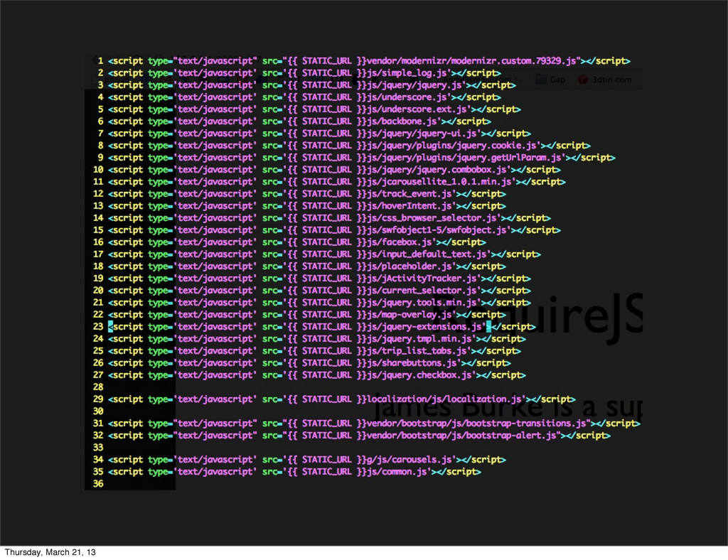Select g/js/carousels.js on line 34
728x560 pixels.
pos(409,459)
